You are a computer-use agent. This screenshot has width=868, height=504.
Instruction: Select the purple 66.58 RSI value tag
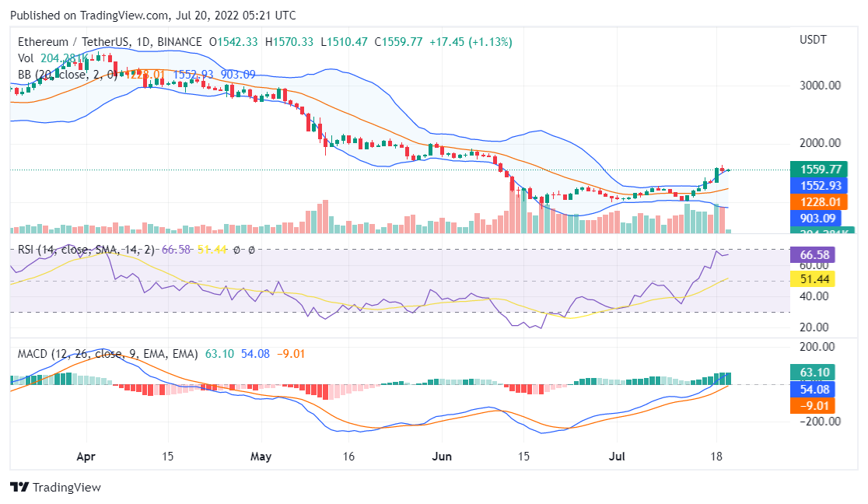click(x=811, y=254)
